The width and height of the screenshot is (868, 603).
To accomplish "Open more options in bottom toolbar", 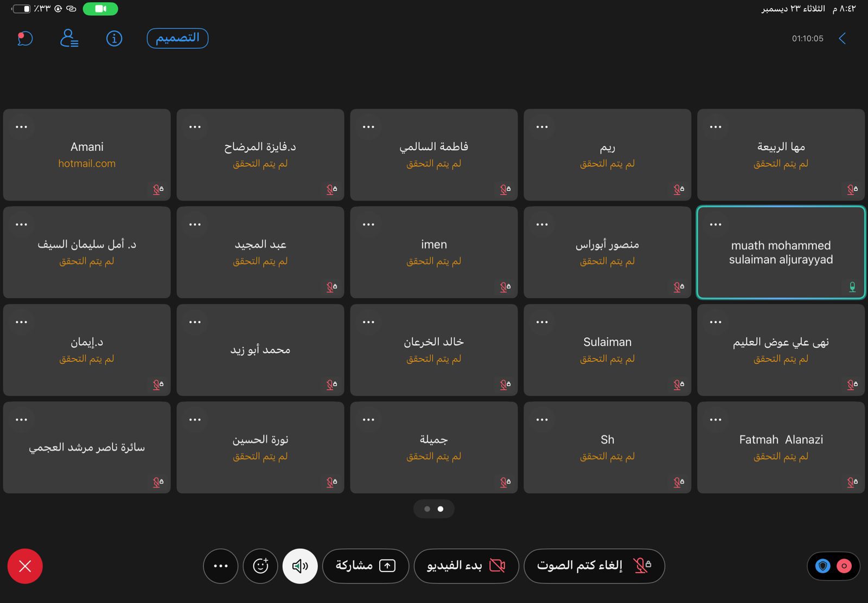I will tap(221, 566).
